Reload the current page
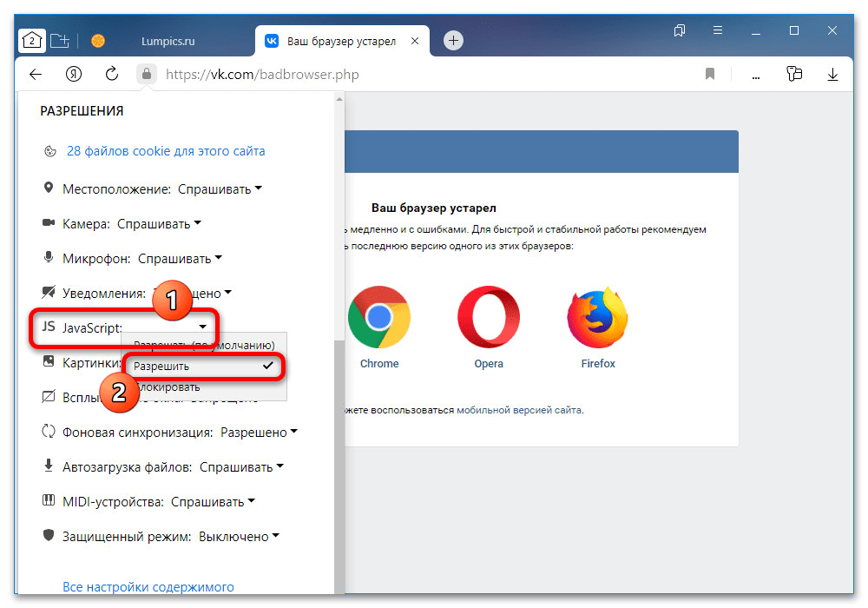 pyautogui.click(x=112, y=74)
